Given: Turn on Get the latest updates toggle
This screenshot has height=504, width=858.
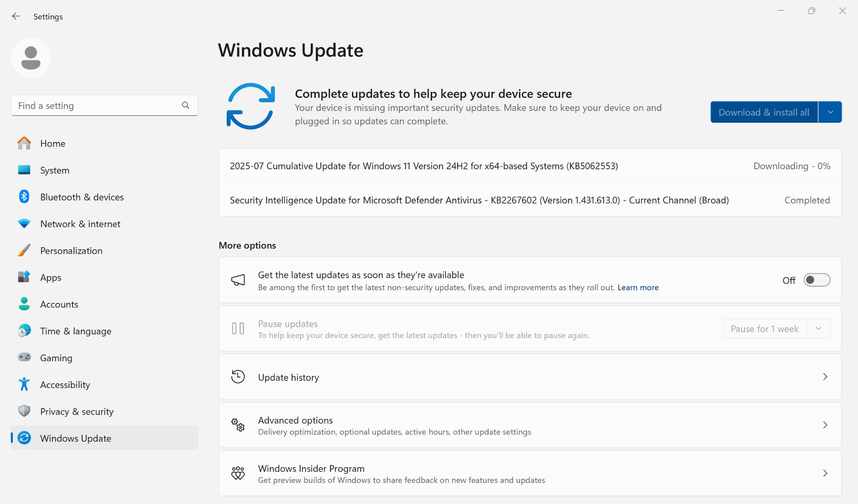Looking at the screenshot, I should coord(817,280).
